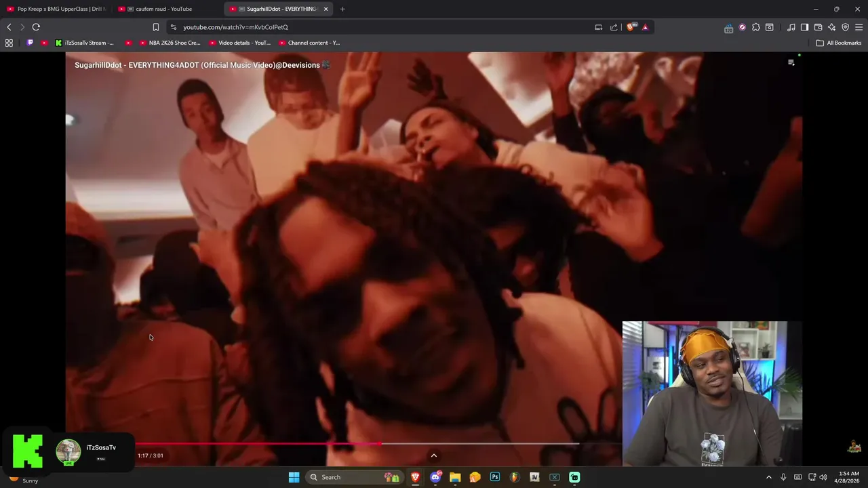Open Photoshop from the taskbar
The image size is (868, 488).
(x=495, y=477)
